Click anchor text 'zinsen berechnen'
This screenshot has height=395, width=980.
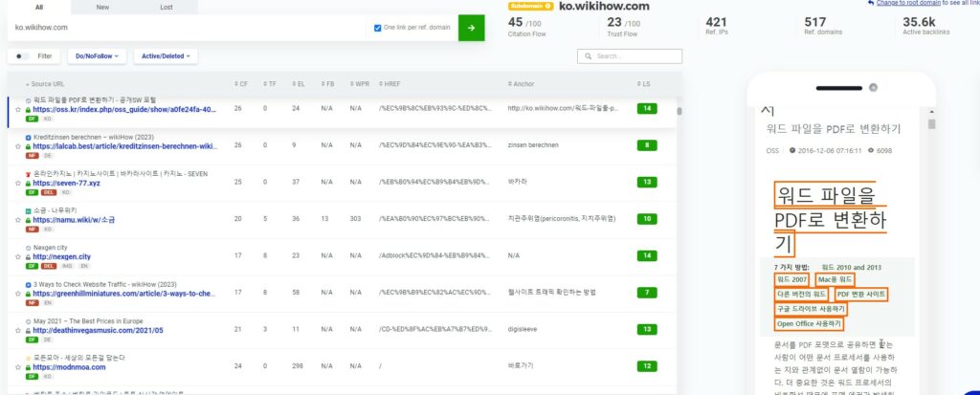(x=533, y=145)
